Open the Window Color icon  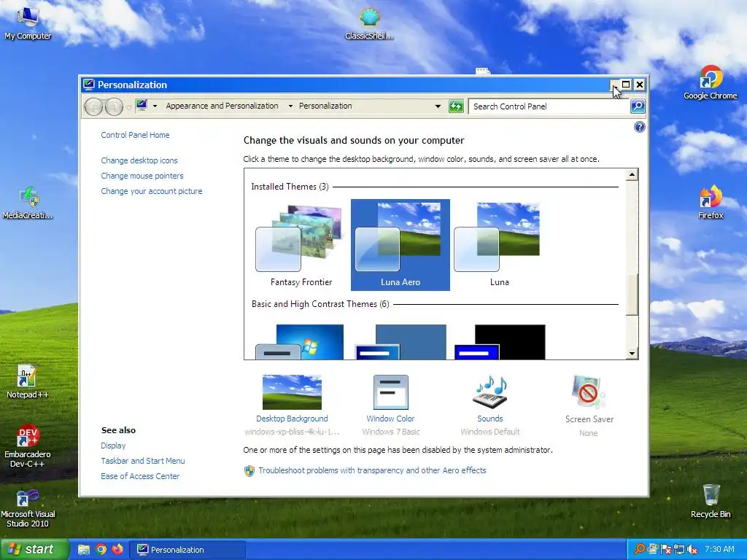[x=391, y=392]
